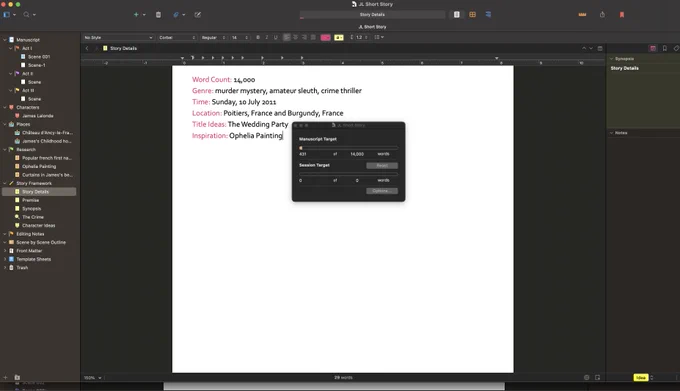The image size is (680, 391).
Task: Select Character Ideas in the binder
Action: (x=39, y=225)
